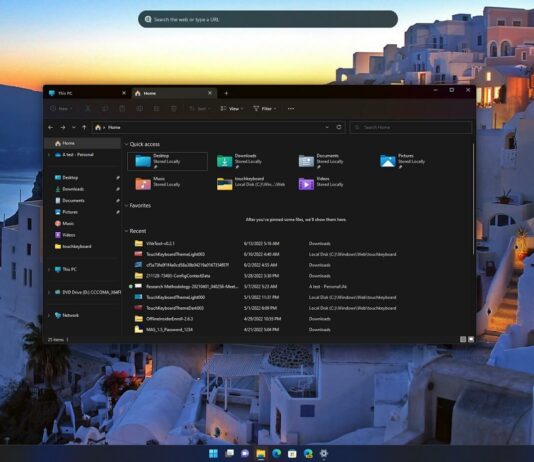Open the Sort dropdown
Image resolution: width=534 pixels, height=462 pixels.
click(x=200, y=109)
